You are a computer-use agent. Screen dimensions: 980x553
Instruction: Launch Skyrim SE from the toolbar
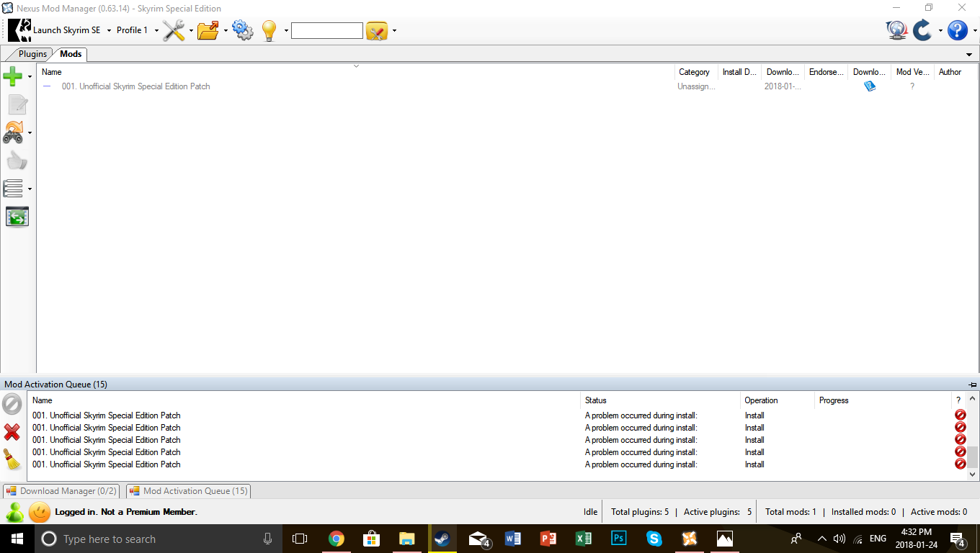point(55,30)
